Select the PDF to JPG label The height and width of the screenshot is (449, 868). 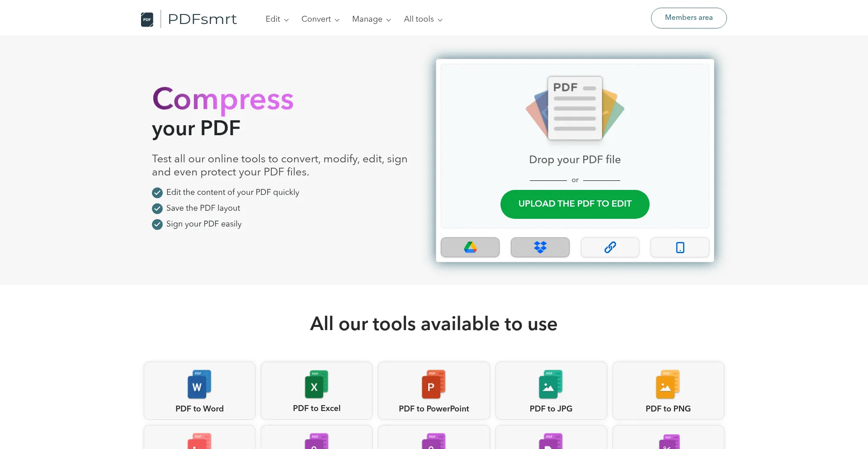(551, 409)
